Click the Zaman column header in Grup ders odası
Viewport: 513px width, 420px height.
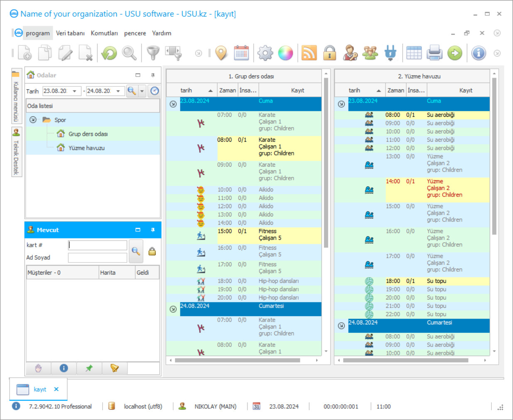pyautogui.click(x=227, y=90)
